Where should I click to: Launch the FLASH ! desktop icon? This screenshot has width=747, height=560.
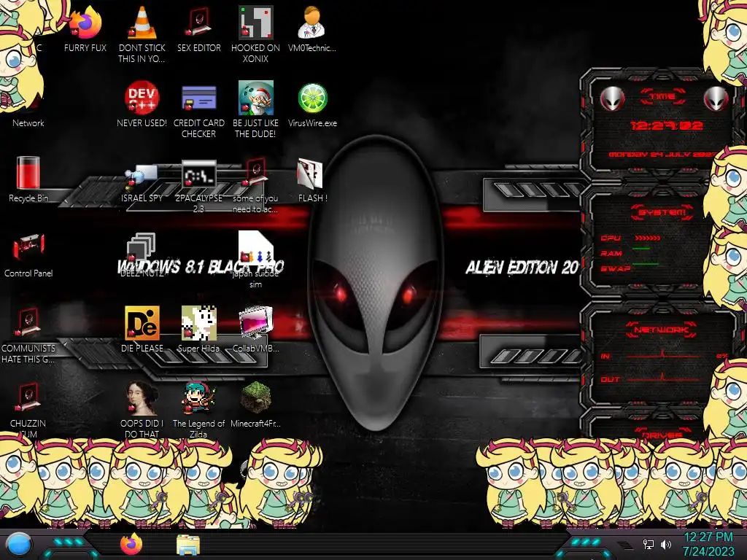pyautogui.click(x=310, y=173)
